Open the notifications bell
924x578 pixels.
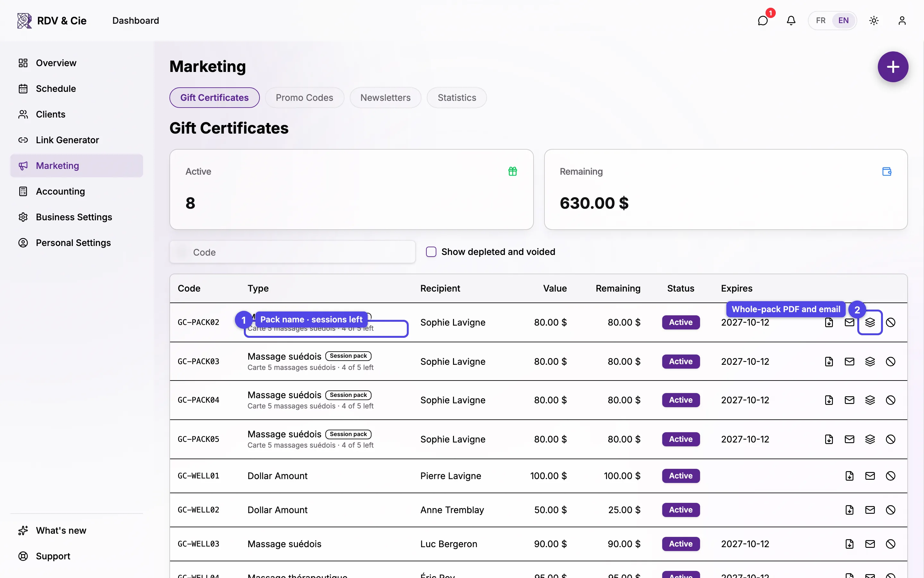coord(791,20)
